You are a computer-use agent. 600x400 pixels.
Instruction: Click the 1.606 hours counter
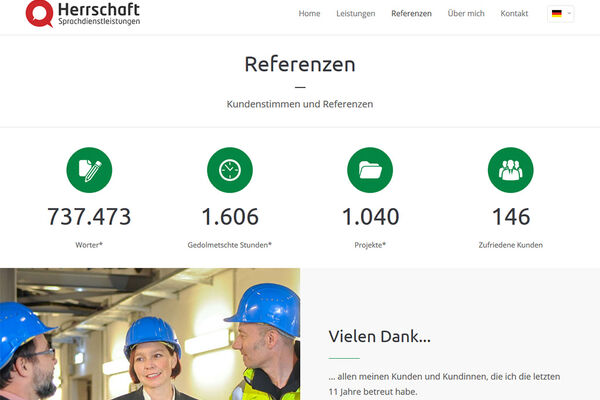pyautogui.click(x=230, y=217)
